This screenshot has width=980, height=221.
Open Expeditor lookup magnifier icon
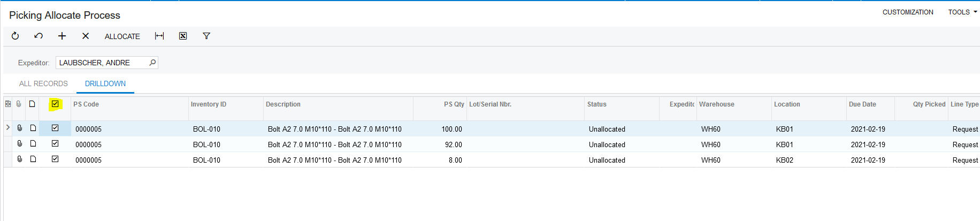[x=152, y=63]
